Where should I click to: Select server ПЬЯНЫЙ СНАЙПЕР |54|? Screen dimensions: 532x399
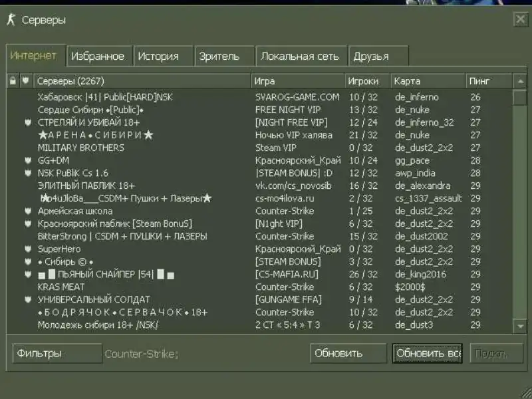point(260,274)
